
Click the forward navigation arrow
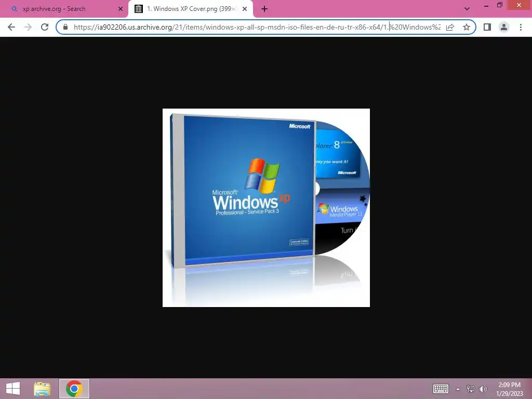click(28, 27)
